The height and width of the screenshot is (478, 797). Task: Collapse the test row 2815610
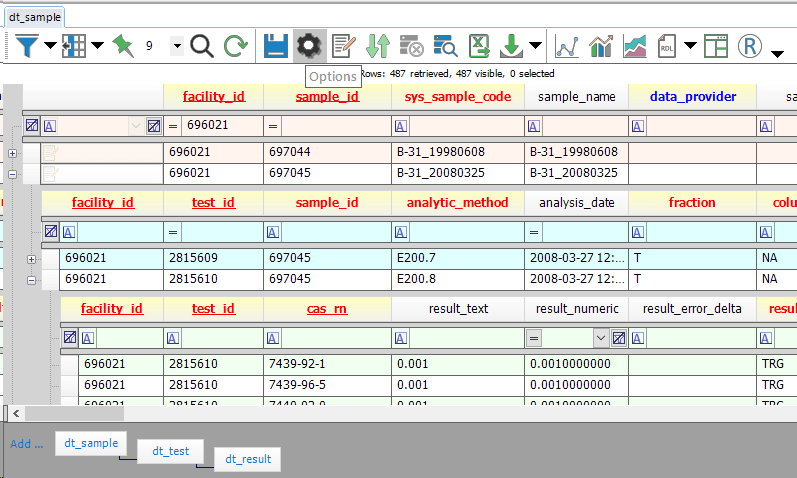click(32, 280)
